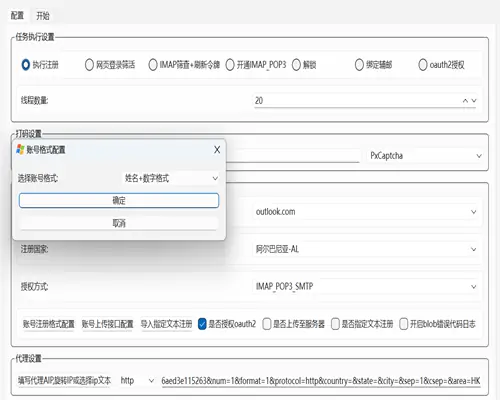Select the 执行注册 radio option
Screen dimensions: 500x400
40,65
